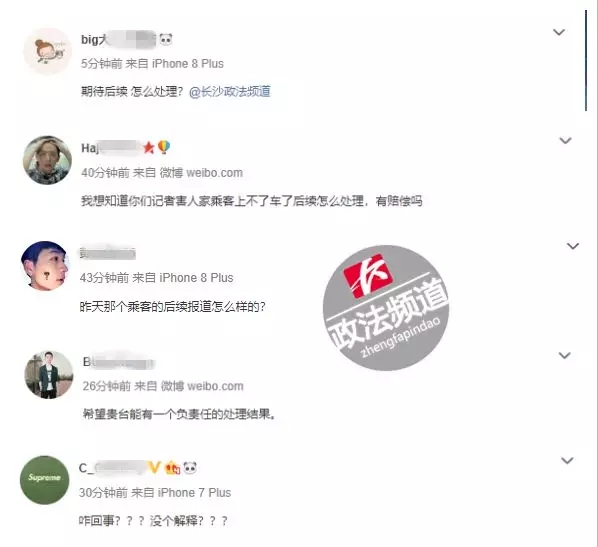Click the red star badge next to Ha username
This screenshot has height=547, width=598.
149,147
